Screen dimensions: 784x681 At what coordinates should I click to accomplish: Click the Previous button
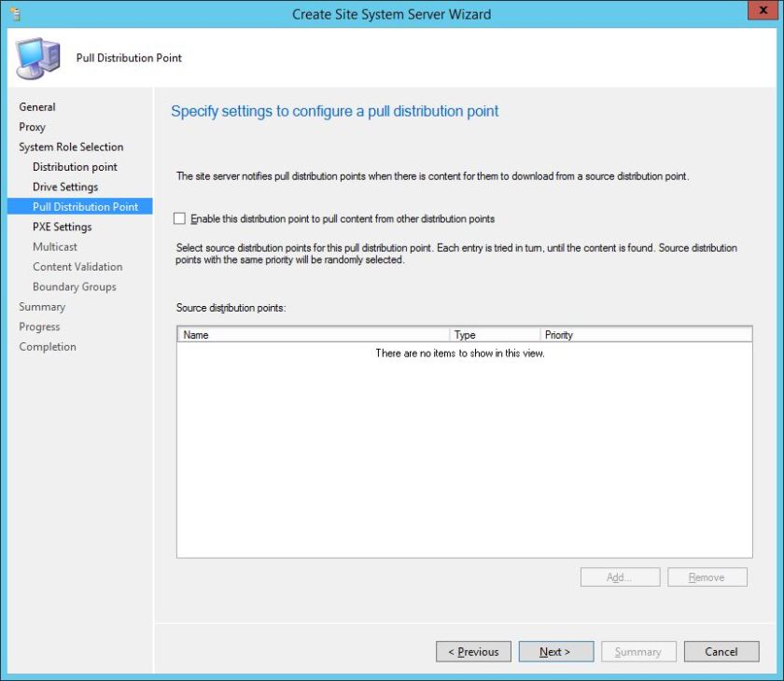tap(474, 651)
